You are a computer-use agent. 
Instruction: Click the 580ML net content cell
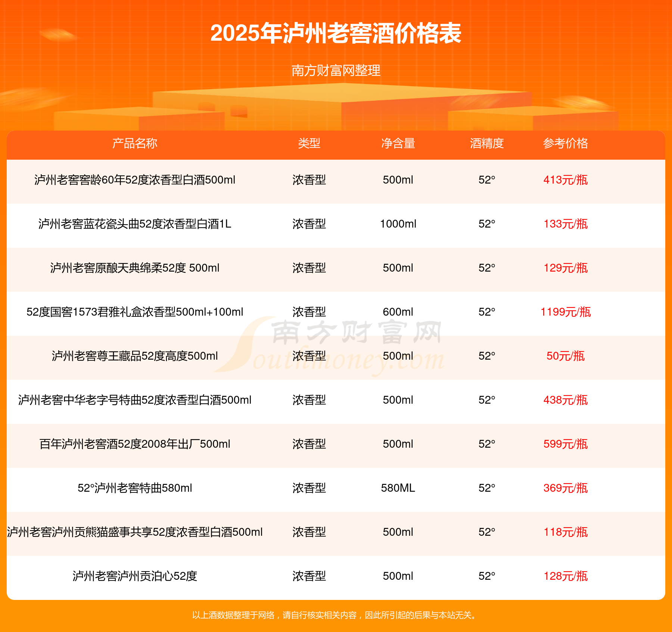pos(398,488)
